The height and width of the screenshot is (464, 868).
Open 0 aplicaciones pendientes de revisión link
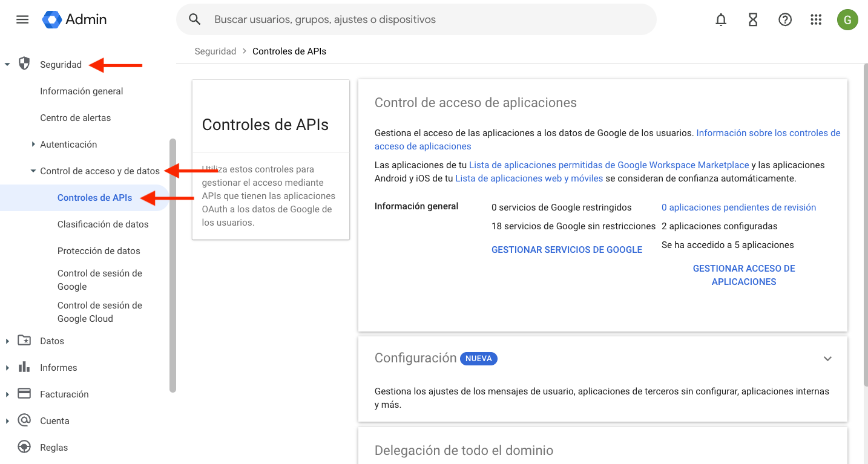738,207
